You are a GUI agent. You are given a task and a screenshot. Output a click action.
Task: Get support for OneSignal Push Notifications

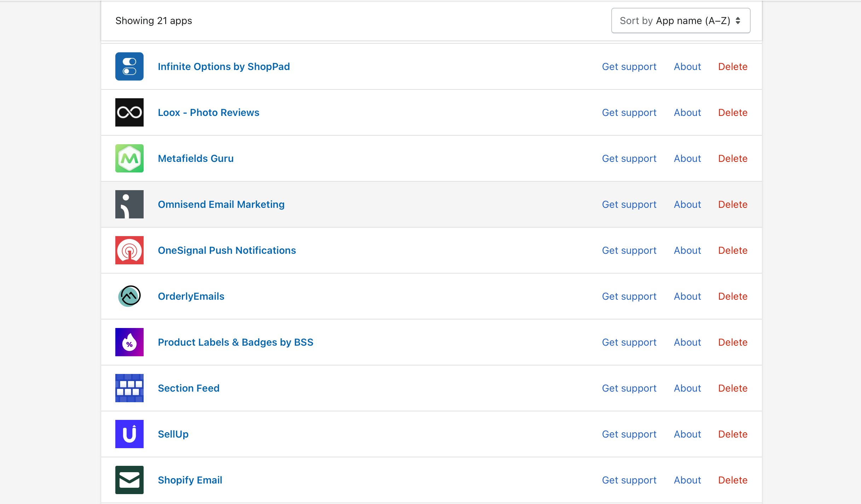coord(629,250)
